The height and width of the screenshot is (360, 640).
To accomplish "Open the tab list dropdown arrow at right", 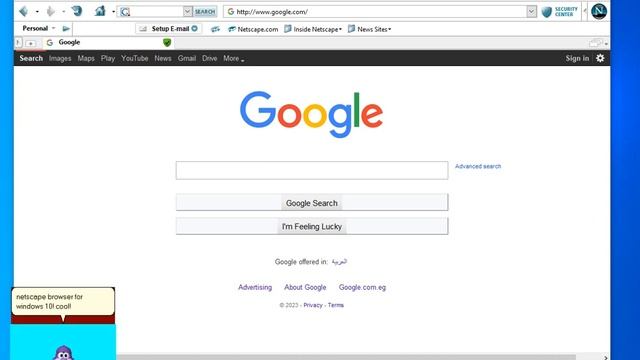I will (x=606, y=44).
